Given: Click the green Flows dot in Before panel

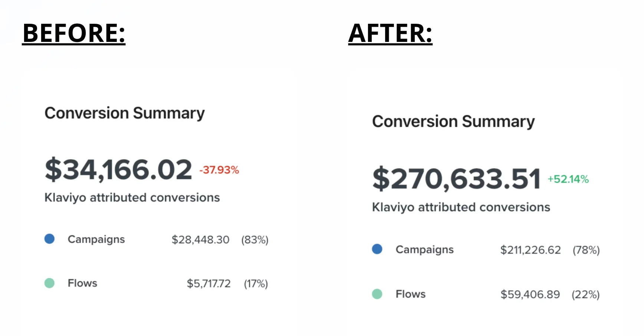Looking at the screenshot, I should pos(49,283).
